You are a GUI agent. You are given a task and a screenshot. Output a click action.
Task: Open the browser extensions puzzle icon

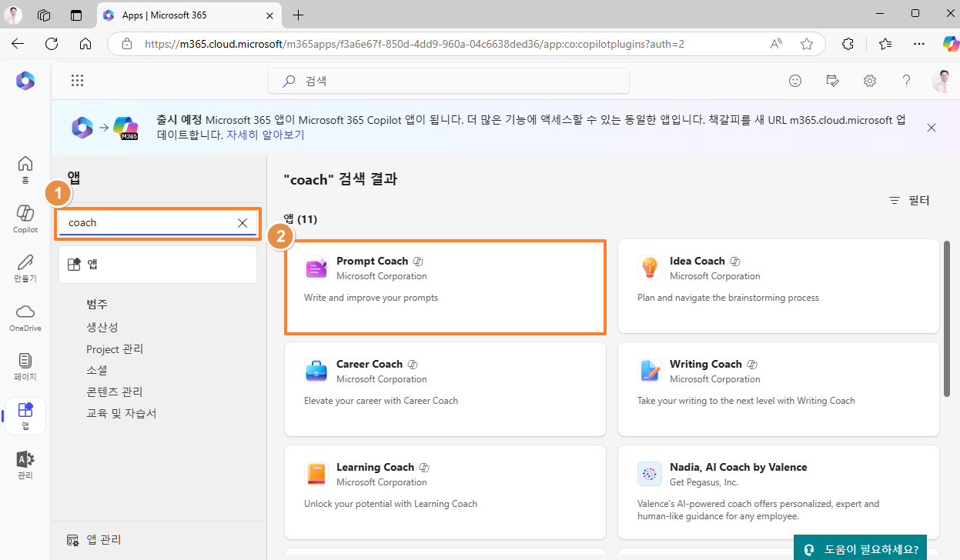pos(848,44)
